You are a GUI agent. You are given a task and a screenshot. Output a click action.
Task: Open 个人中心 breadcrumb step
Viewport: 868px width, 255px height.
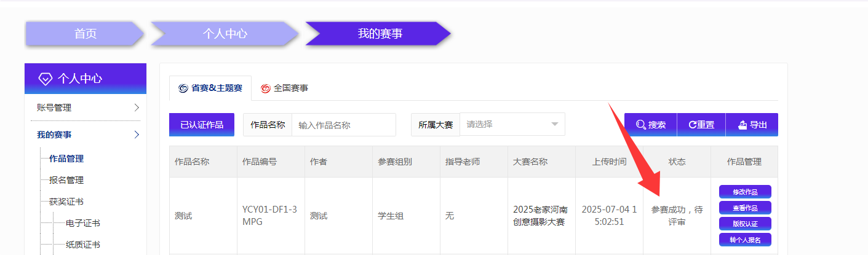click(x=225, y=34)
